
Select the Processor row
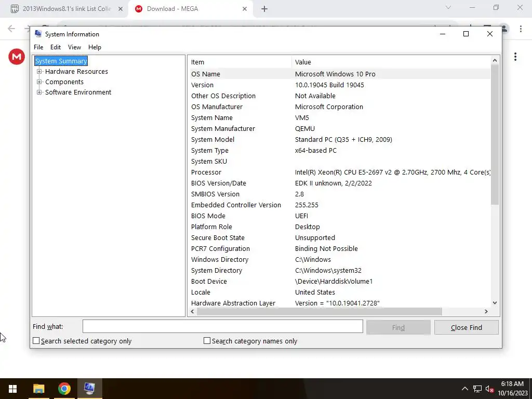coord(340,172)
